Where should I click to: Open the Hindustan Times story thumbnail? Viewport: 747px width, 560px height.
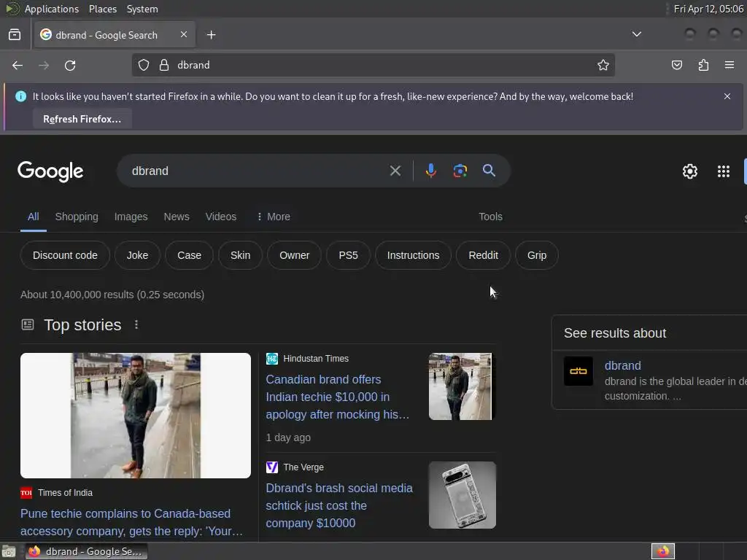click(x=462, y=386)
